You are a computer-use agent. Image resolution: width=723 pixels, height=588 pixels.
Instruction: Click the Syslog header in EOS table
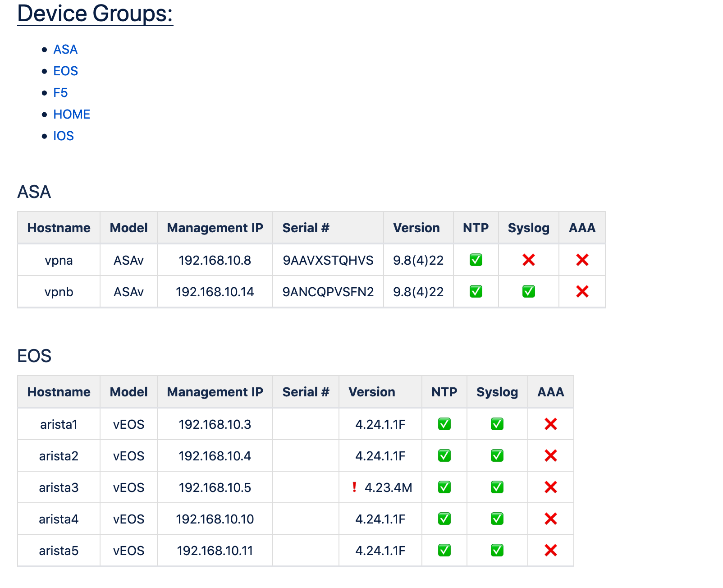click(497, 392)
